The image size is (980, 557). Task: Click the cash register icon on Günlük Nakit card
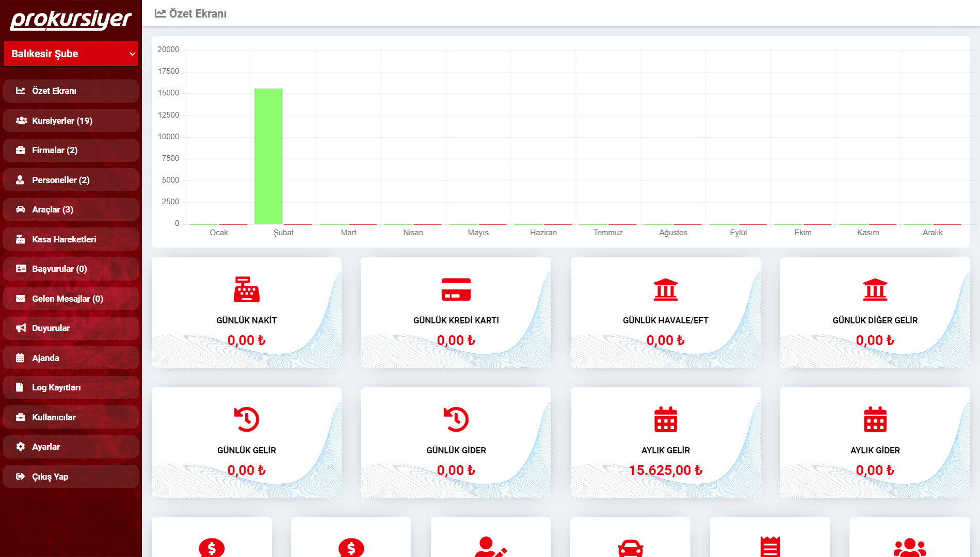(247, 289)
